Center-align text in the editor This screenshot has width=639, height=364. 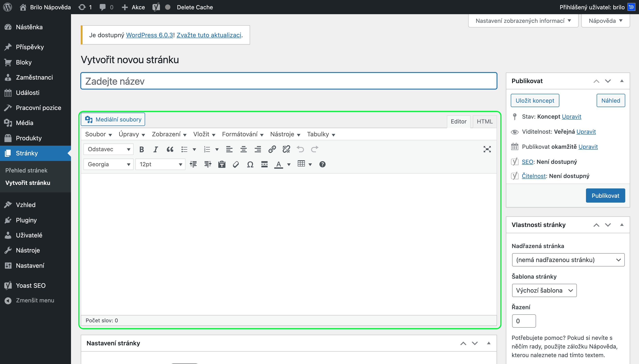[243, 149]
